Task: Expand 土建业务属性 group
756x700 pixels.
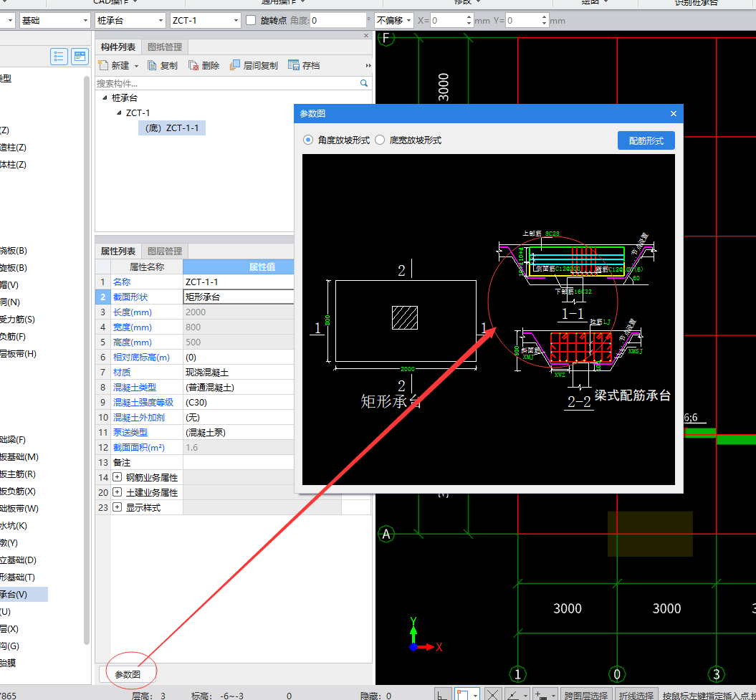Action: click(x=117, y=492)
